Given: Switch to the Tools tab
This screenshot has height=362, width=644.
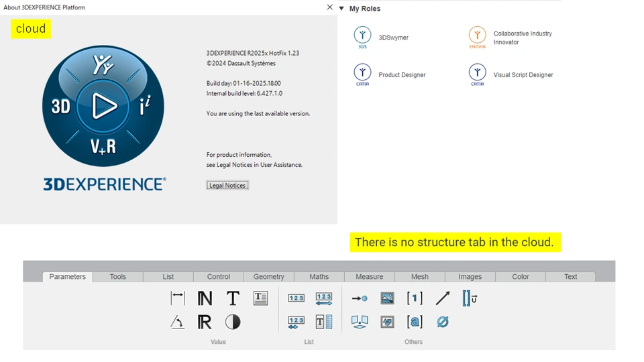Looking at the screenshot, I should pos(118,277).
